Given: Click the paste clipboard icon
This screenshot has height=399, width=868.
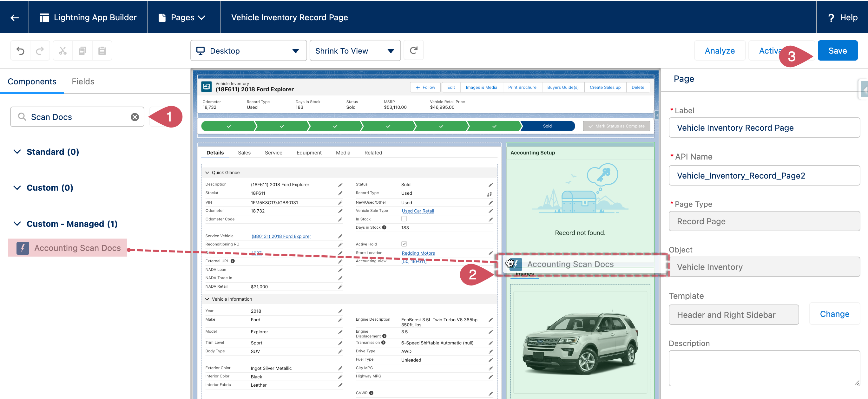Looking at the screenshot, I should click(102, 50).
